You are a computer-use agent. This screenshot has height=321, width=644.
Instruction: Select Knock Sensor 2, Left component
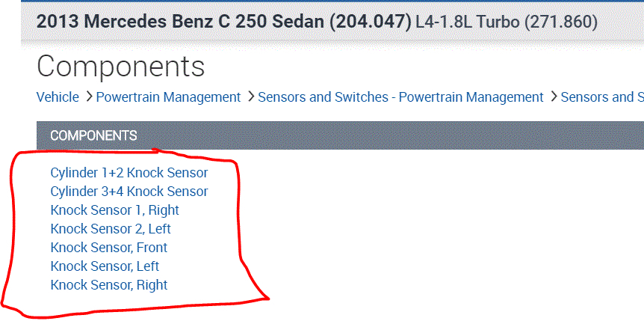pyautogui.click(x=111, y=229)
